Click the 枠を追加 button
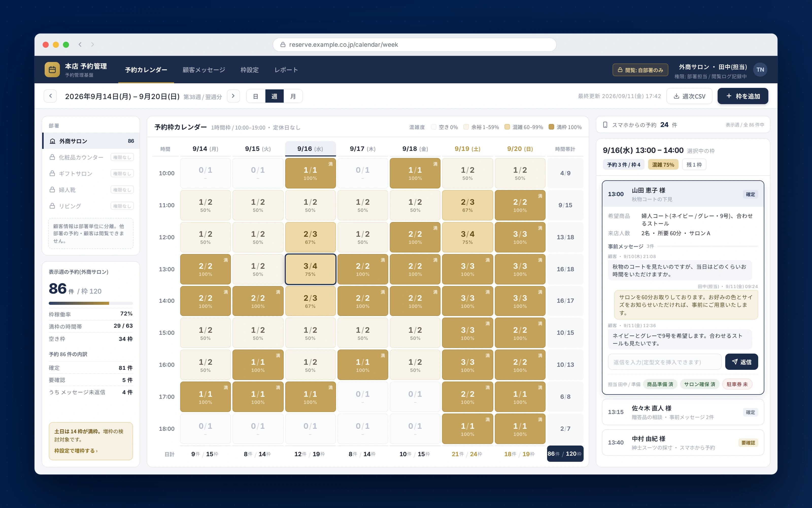 (x=742, y=96)
